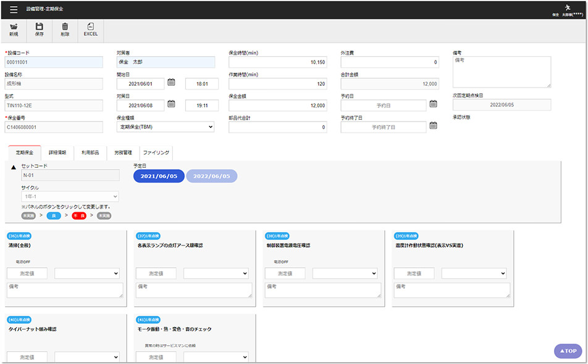
Task: Open calendar icon for 開始日
Action: tap(171, 83)
